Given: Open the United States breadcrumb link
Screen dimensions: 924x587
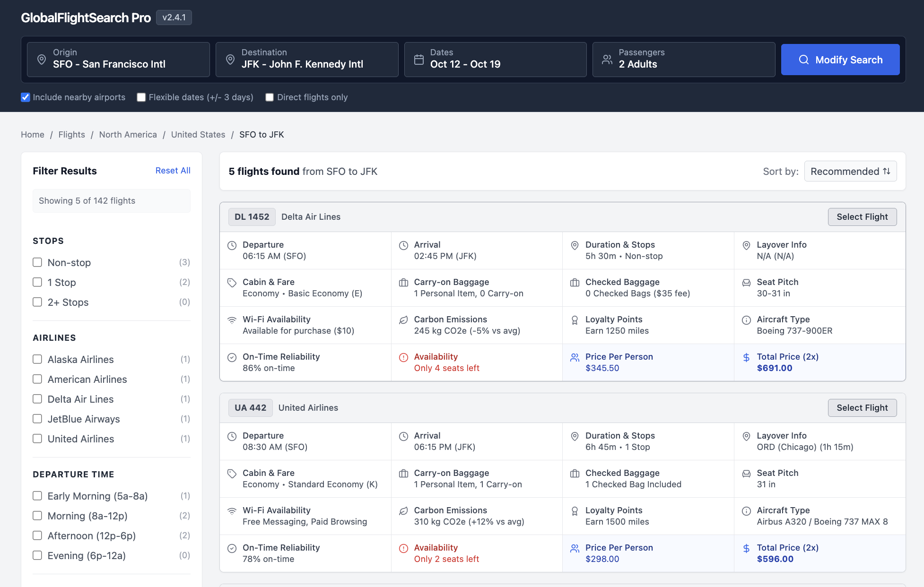Looking at the screenshot, I should (198, 134).
